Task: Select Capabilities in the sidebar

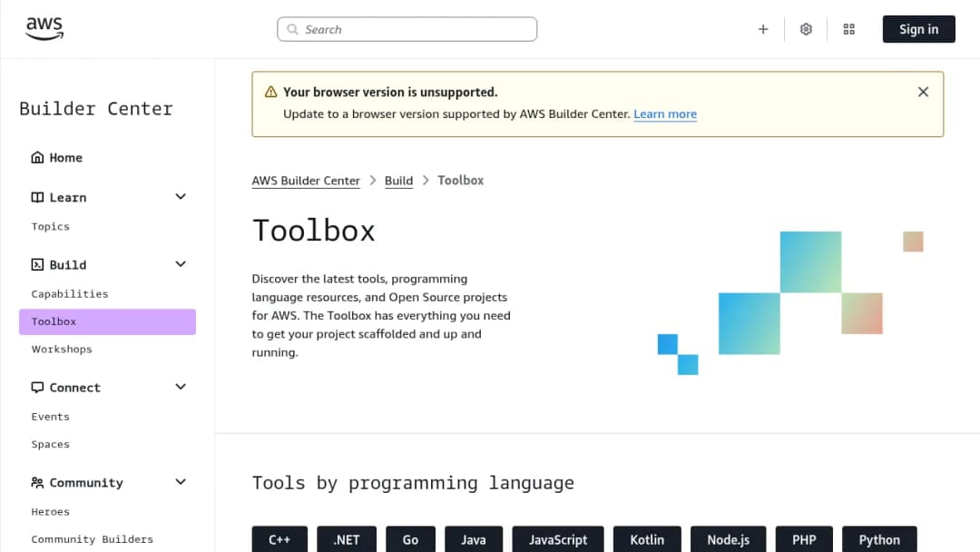Action: 70,294
